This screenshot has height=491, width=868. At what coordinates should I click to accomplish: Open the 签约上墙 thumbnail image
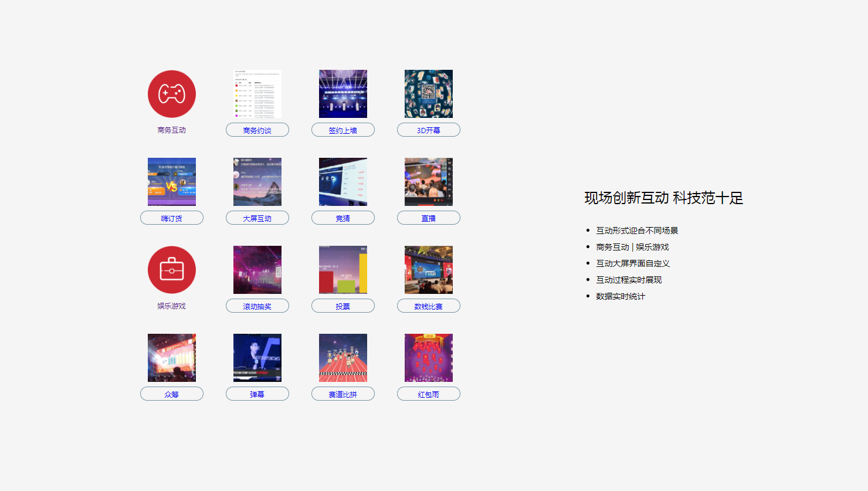pos(343,94)
